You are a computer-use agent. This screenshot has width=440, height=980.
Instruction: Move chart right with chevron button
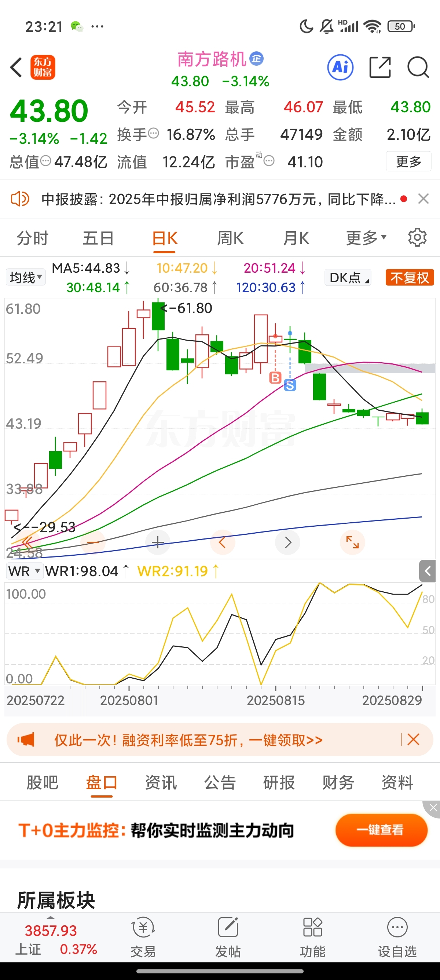(x=287, y=542)
